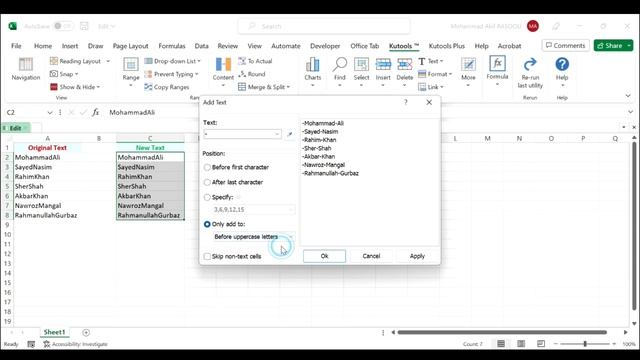The image size is (640, 360).
Task: Select After last character radio button
Action: 207,182
